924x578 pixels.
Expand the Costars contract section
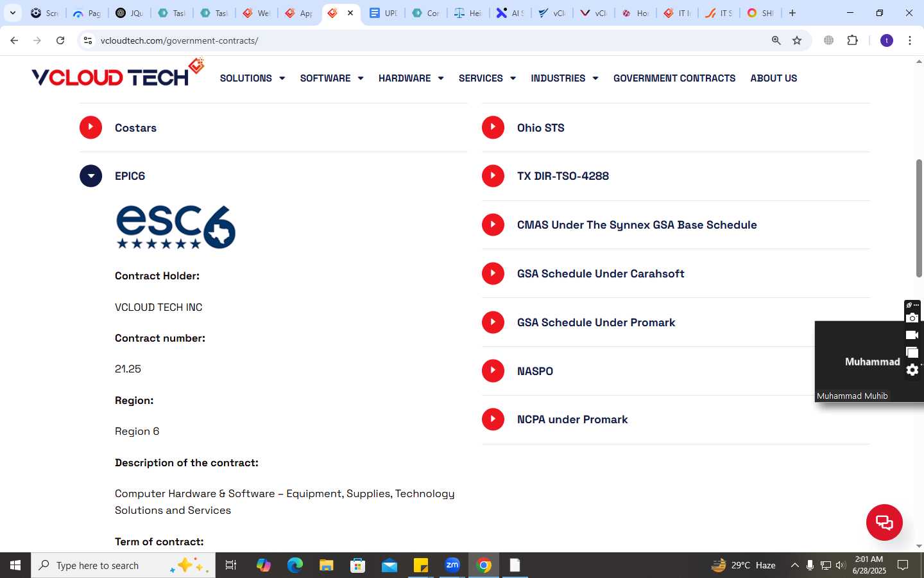tap(273, 128)
